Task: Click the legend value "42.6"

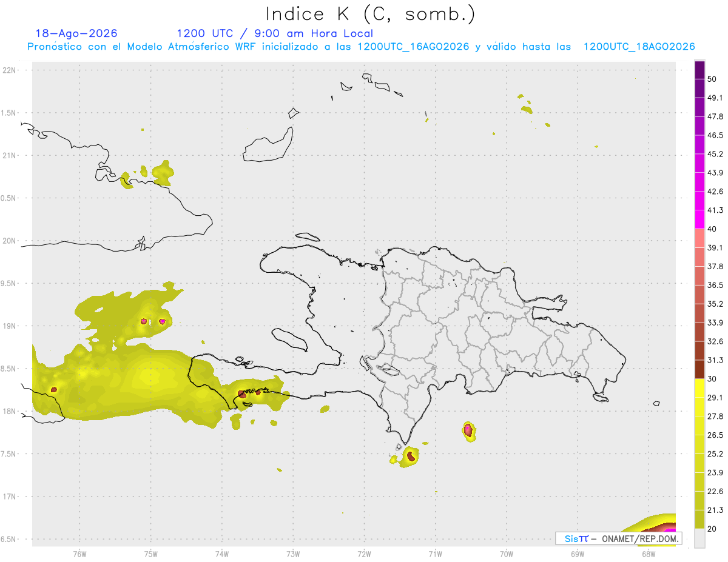Action: tap(715, 192)
